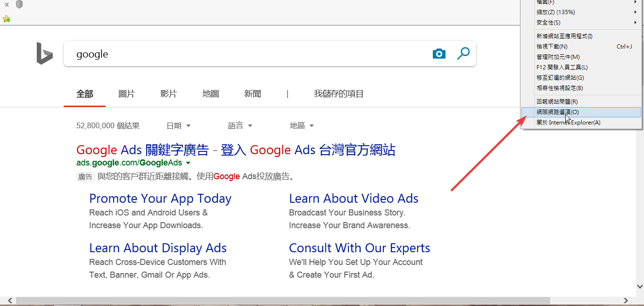Viewport: 644px width, 306px height.
Task: Switch to the 圖片 tab
Action: [126, 94]
